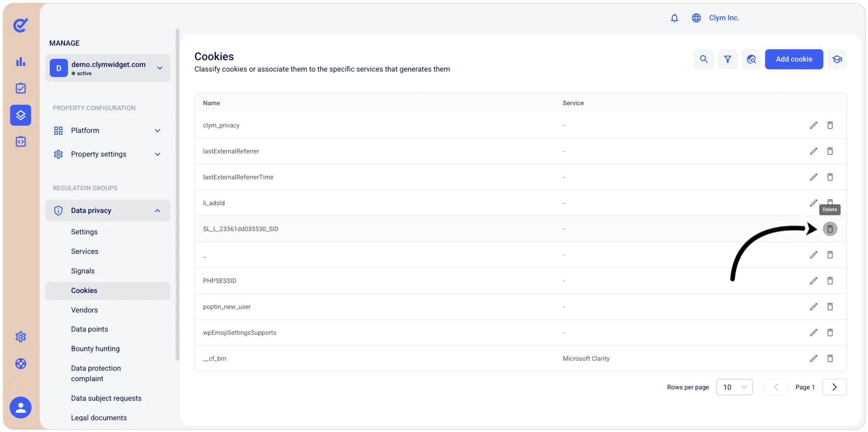The height and width of the screenshot is (432, 868).
Task: Open the filter funnel icon
Action: tap(727, 59)
